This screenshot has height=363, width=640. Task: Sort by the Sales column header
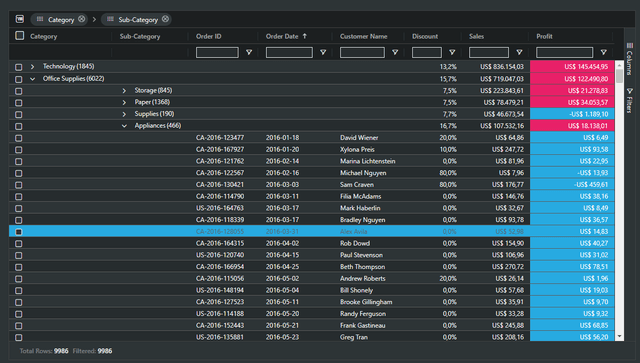tap(476, 36)
